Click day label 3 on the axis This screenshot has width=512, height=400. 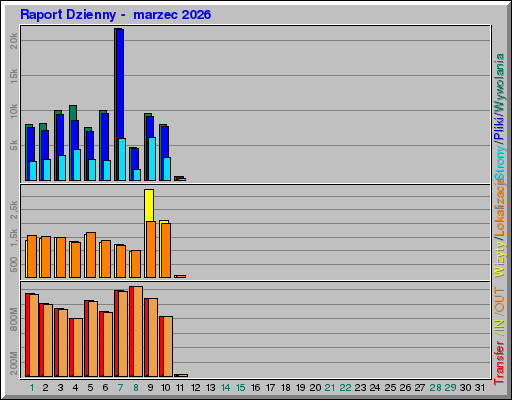pos(61,388)
